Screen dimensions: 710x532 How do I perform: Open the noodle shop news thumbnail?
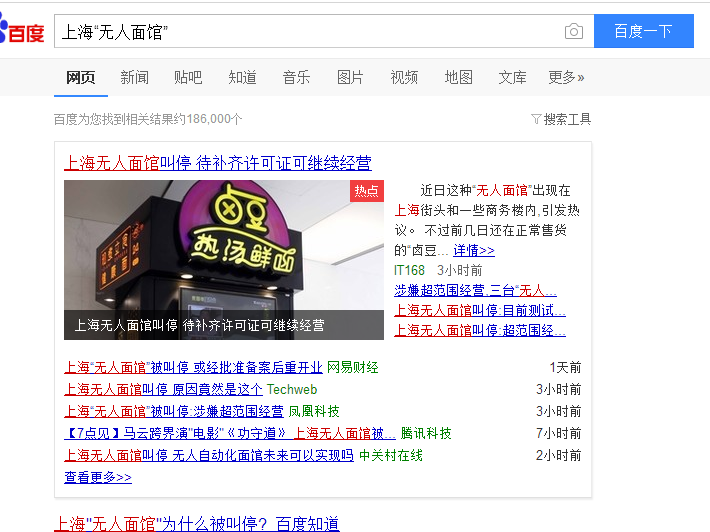coord(224,260)
